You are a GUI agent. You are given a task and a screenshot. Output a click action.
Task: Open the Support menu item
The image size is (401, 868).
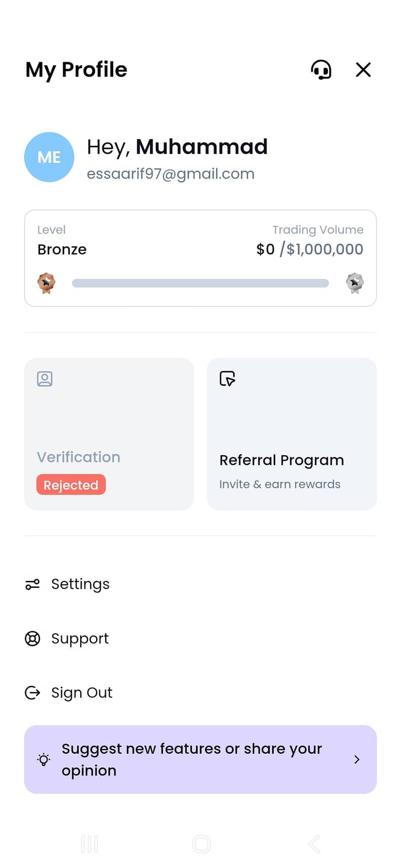(80, 639)
